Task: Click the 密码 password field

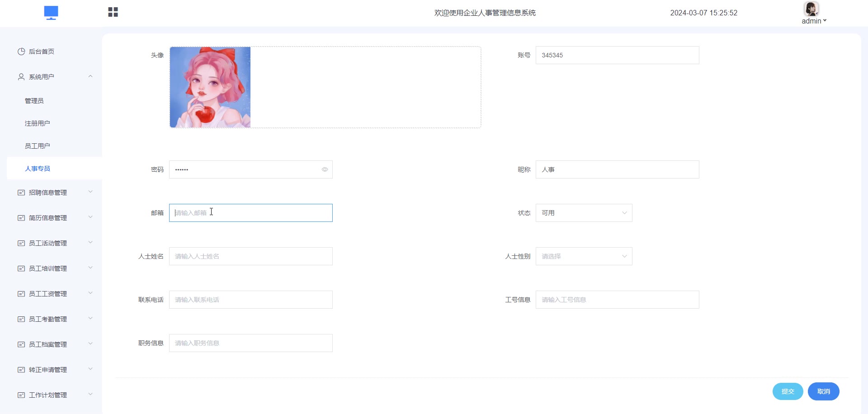Action: (251, 169)
